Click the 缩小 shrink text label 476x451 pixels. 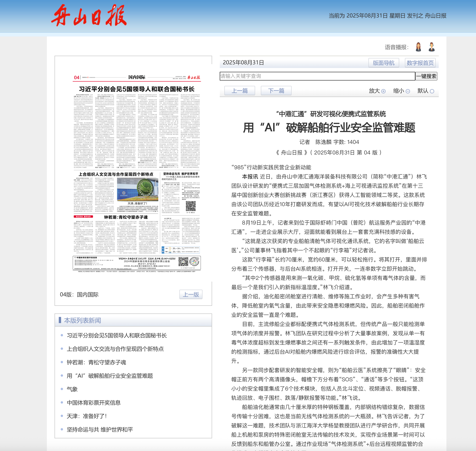[x=399, y=91]
